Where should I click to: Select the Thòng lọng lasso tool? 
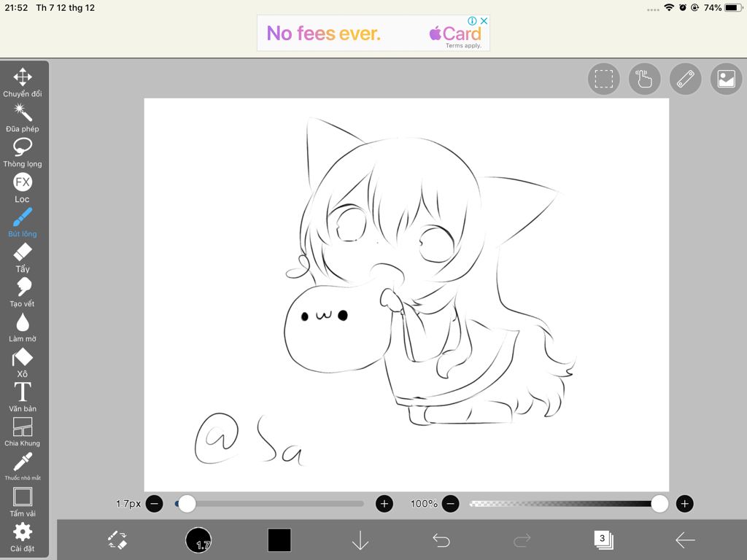click(x=23, y=152)
